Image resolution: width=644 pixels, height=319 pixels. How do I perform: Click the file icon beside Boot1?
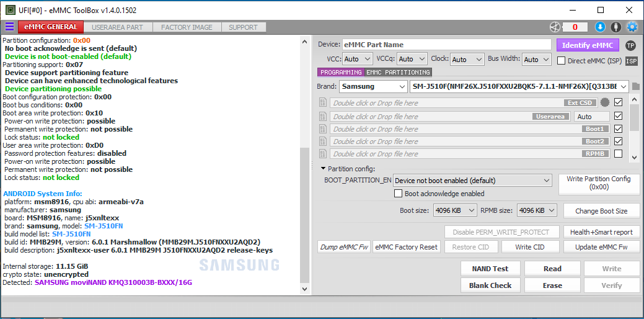pos(322,129)
